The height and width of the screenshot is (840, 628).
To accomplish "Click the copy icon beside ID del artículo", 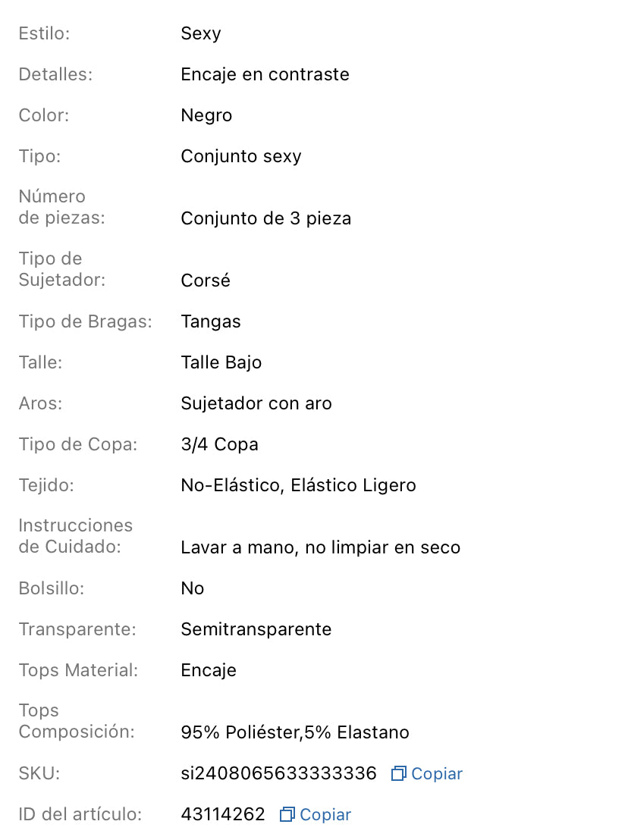I will tap(287, 815).
